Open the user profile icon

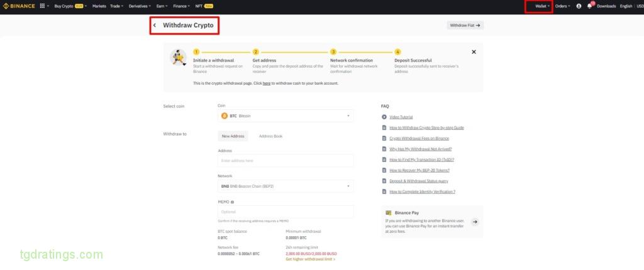coord(579,6)
